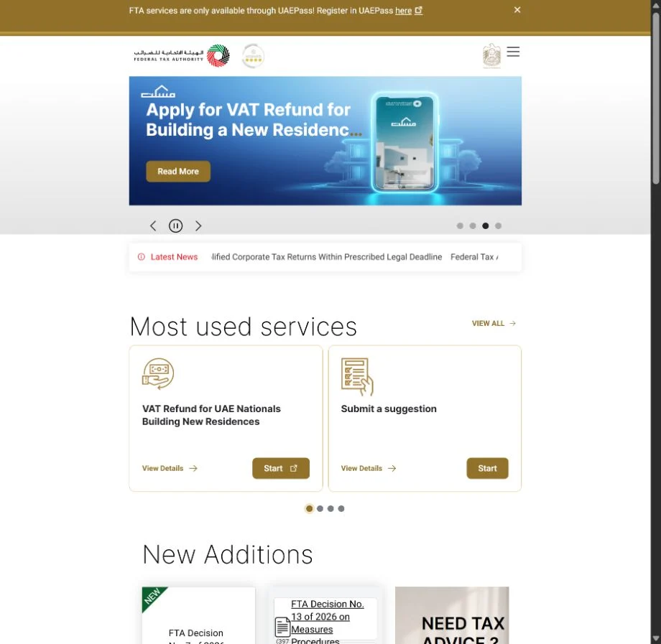Click the arrow beside suggestion View Details
The width and height of the screenshot is (661, 644).
(392, 468)
